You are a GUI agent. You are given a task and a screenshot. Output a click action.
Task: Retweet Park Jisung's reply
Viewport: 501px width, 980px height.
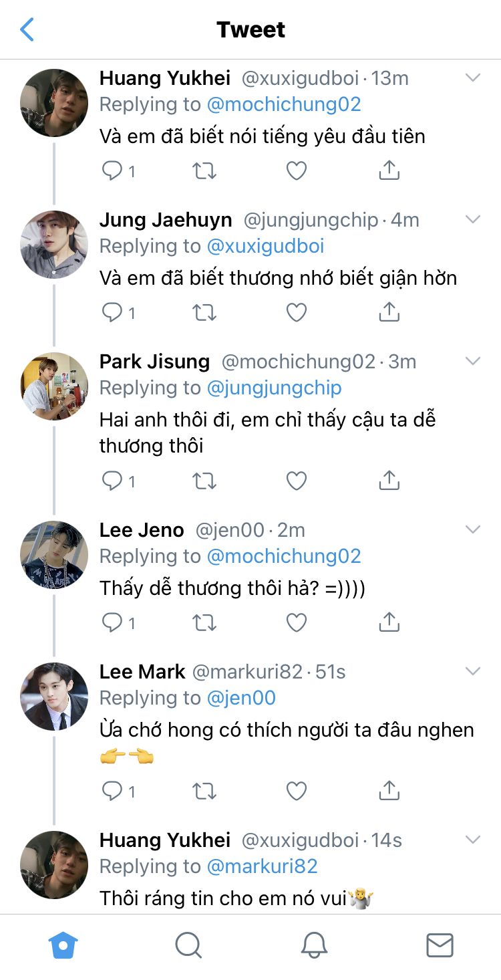[x=204, y=481]
